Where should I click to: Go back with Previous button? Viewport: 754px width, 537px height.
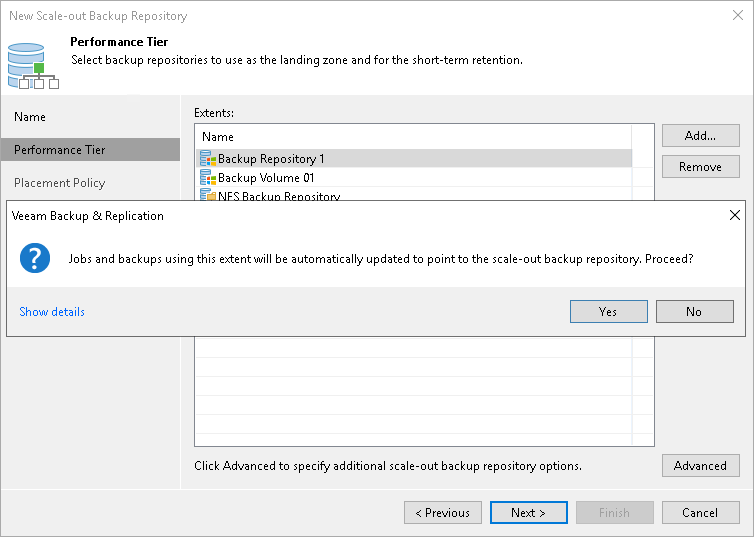tap(442, 513)
